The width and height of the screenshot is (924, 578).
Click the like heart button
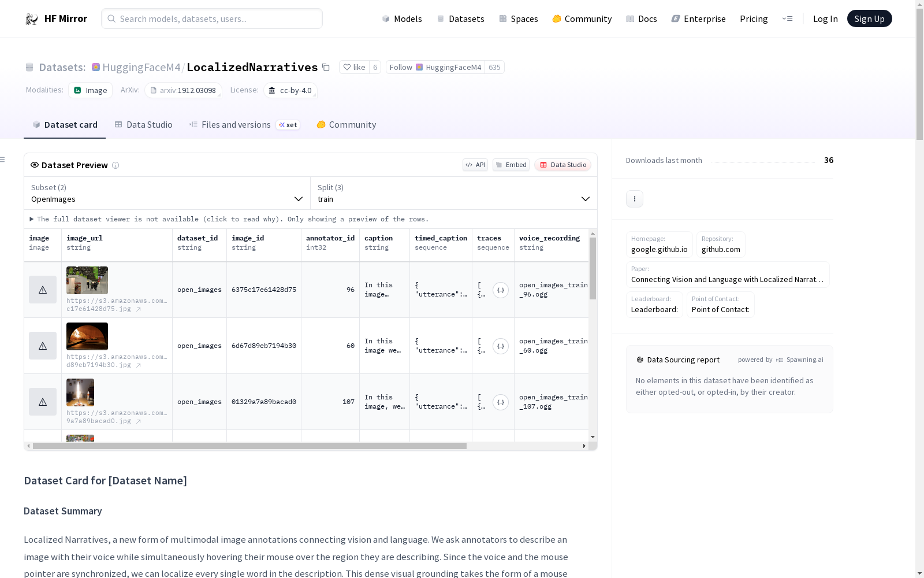354,67
